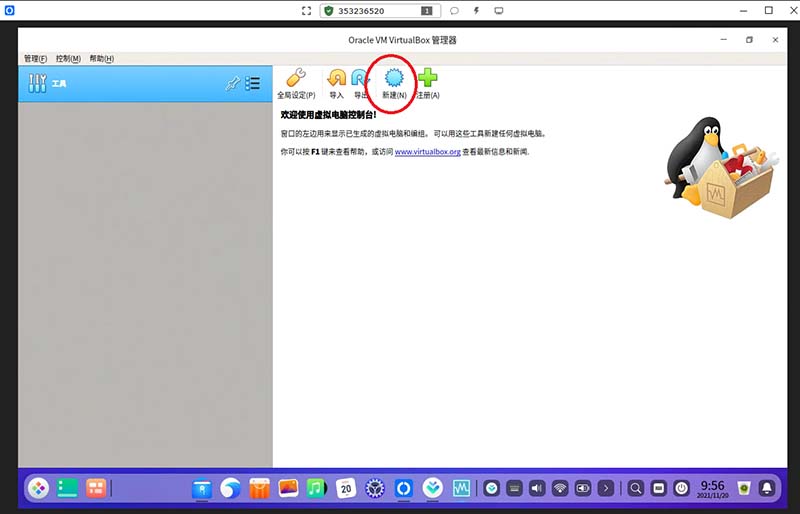The height and width of the screenshot is (514, 800).
Task: Click the 9:56 clock in dock
Action: (713, 488)
